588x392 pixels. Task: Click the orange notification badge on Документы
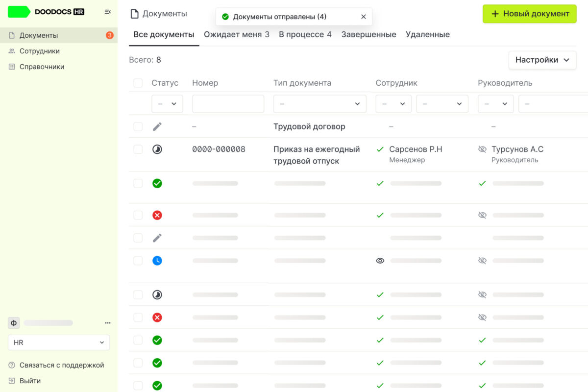(110, 35)
